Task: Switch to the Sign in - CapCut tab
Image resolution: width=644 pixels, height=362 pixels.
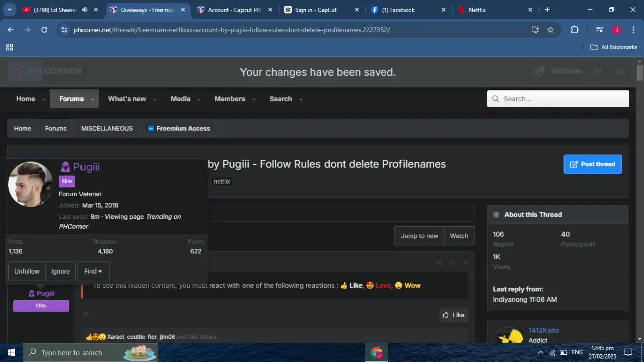Action: [321, 10]
